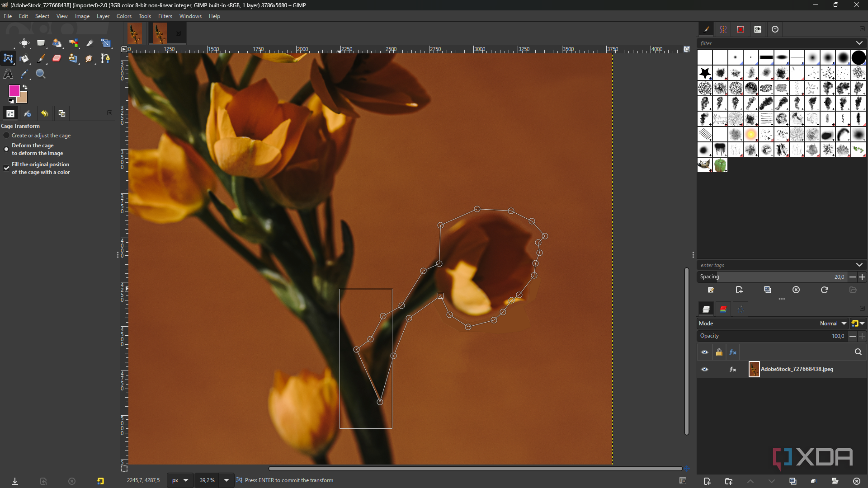Select the Color Picker eyedropper tool
The image size is (868, 488).
click(24, 74)
